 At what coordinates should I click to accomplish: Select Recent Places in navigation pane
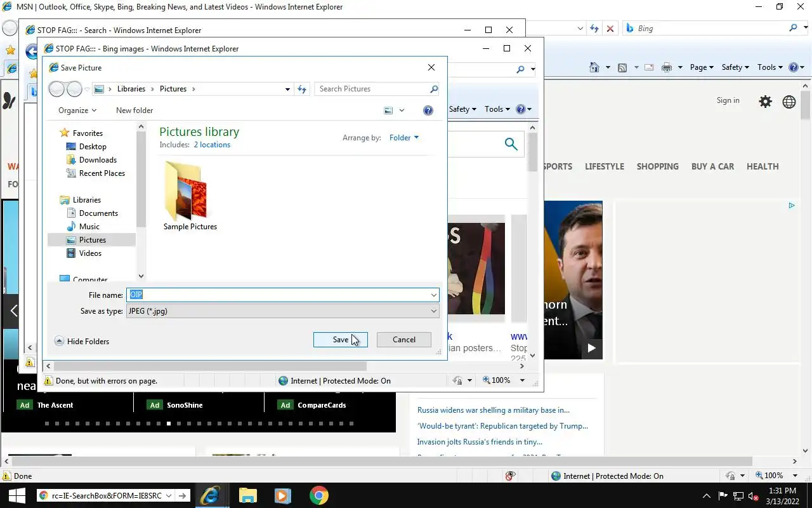[101, 173]
